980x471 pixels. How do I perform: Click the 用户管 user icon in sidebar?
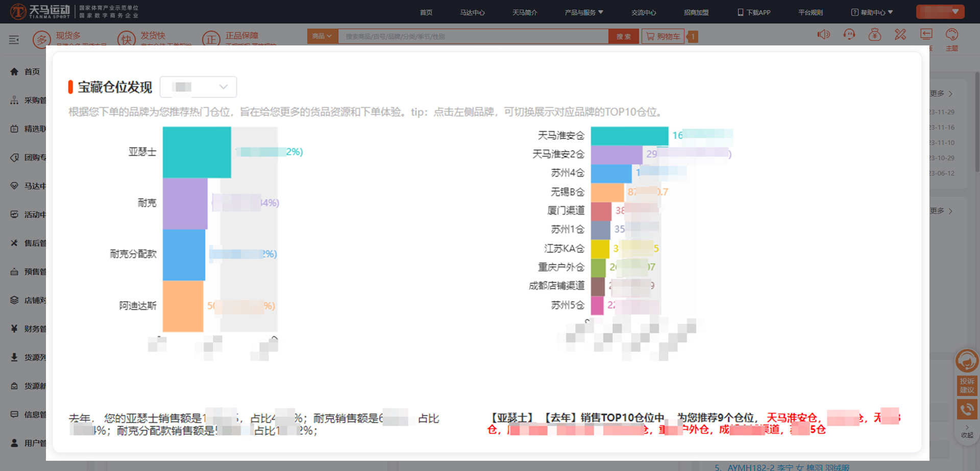(x=14, y=443)
